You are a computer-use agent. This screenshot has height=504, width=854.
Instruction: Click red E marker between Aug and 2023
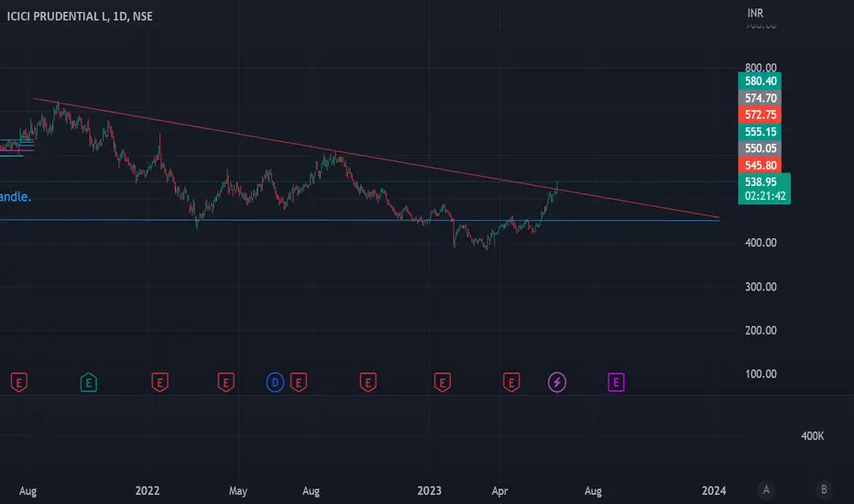click(368, 382)
